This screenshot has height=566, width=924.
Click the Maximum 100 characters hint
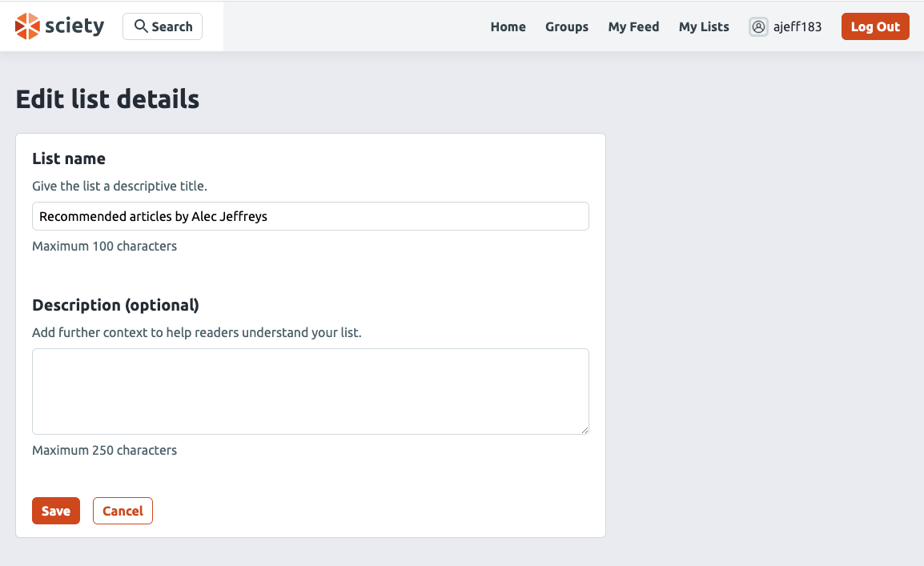(104, 246)
